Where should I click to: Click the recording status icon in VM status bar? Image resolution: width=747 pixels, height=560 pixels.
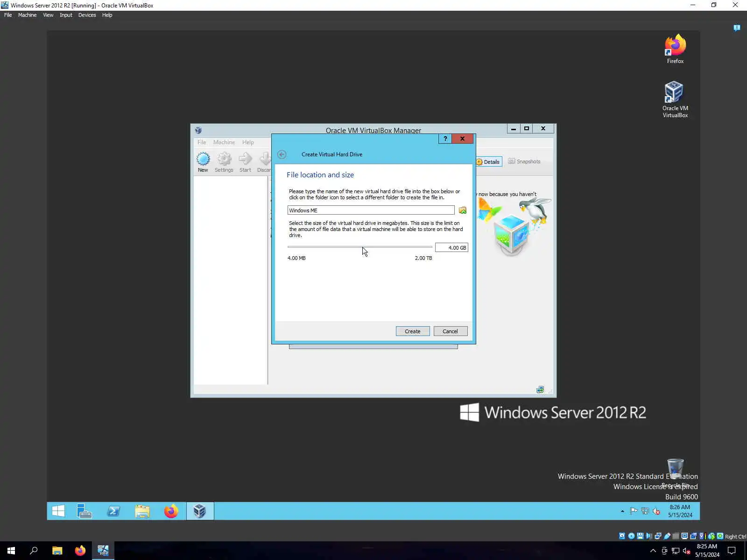(x=693, y=536)
